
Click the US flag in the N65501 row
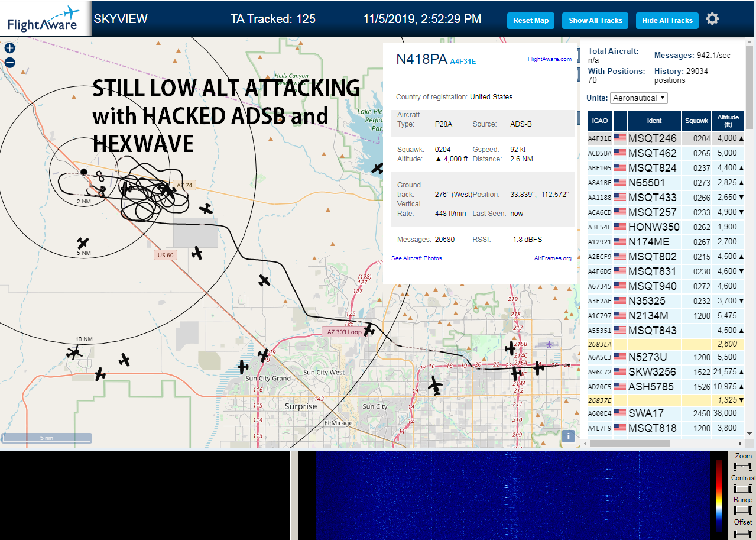click(x=620, y=183)
